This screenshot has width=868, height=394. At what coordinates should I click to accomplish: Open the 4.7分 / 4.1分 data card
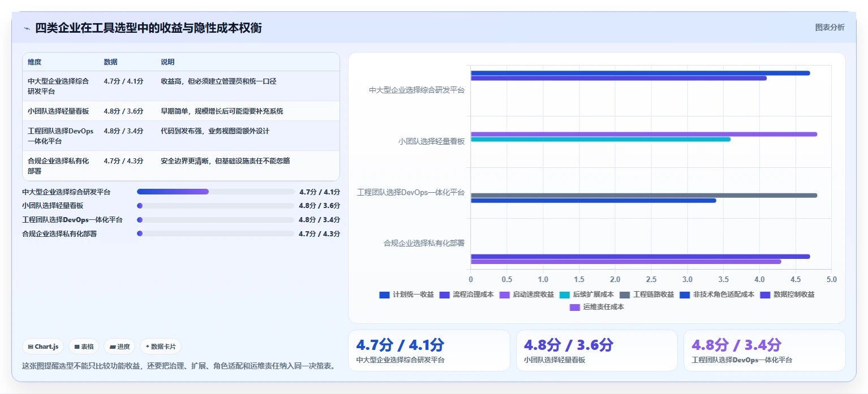pos(429,350)
